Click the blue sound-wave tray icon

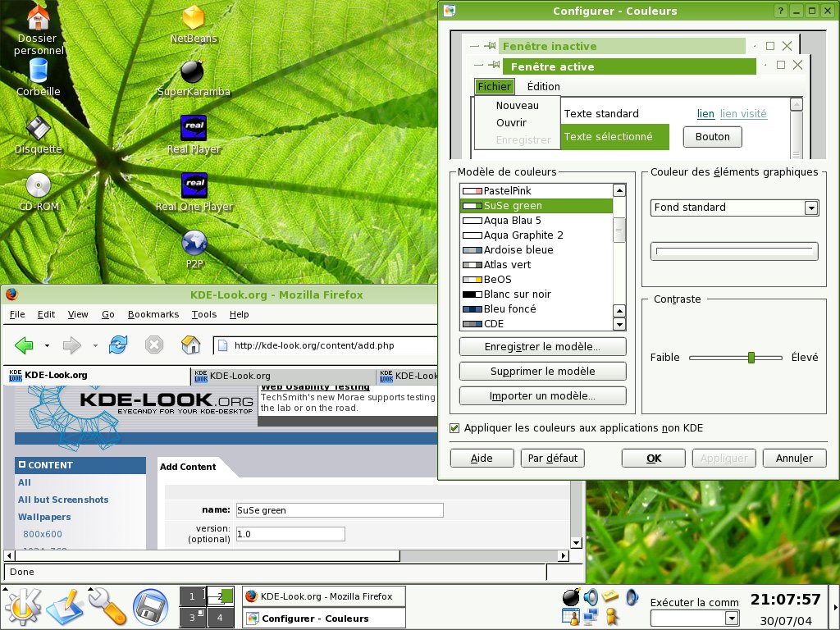(x=632, y=597)
